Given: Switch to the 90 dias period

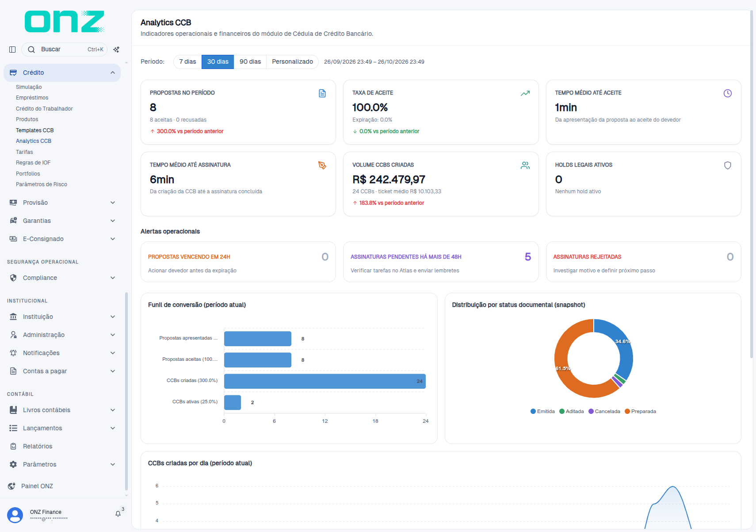Looking at the screenshot, I should tap(250, 61).
